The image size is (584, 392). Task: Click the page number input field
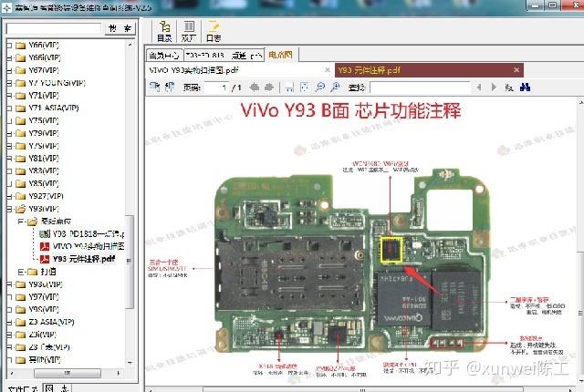pyautogui.click(x=216, y=88)
